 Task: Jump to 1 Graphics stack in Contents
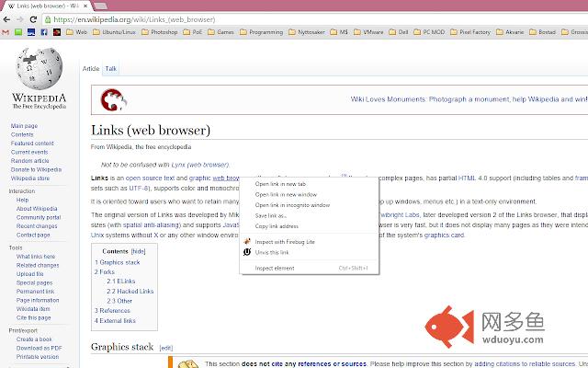[x=117, y=262]
